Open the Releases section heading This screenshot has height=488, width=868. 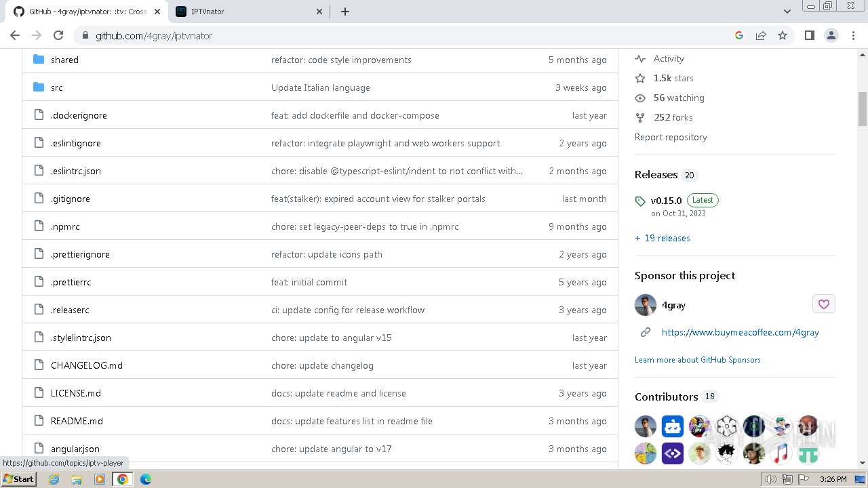pos(656,174)
